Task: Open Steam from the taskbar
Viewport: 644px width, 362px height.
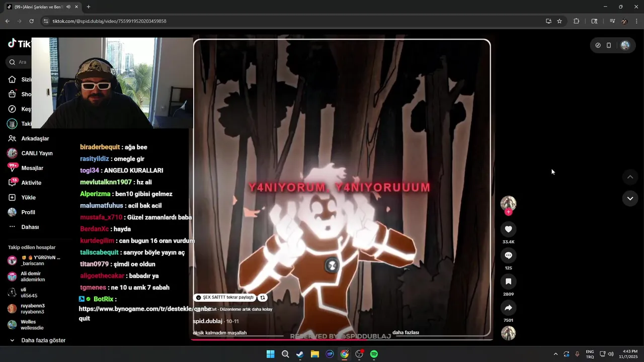Action: pyautogui.click(x=300, y=354)
